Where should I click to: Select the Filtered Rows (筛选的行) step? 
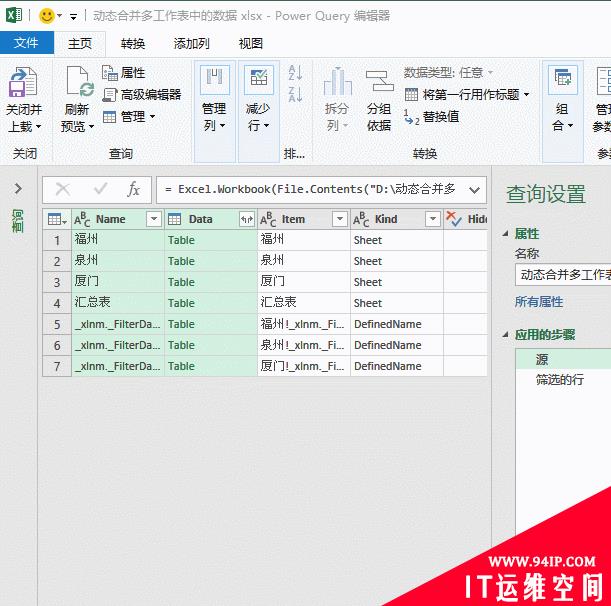(563, 380)
